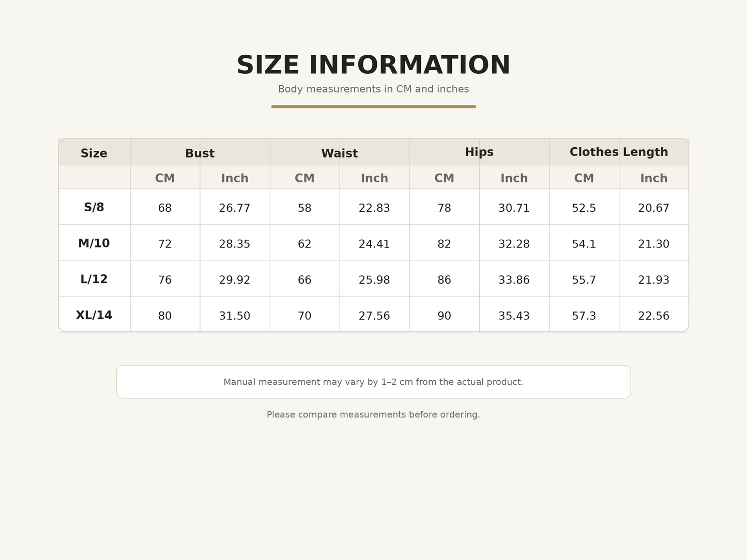Click the Size column header
Image resolution: width=747 pixels, height=560 pixels.
[94, 153]
